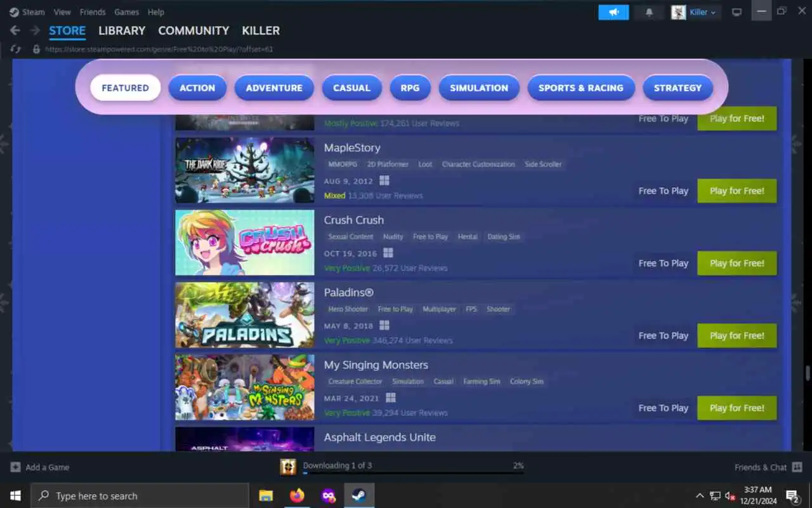Click the Hero Shooter tag under Paladins
Screen dimensions: 812x508
(x=348, y=309)
